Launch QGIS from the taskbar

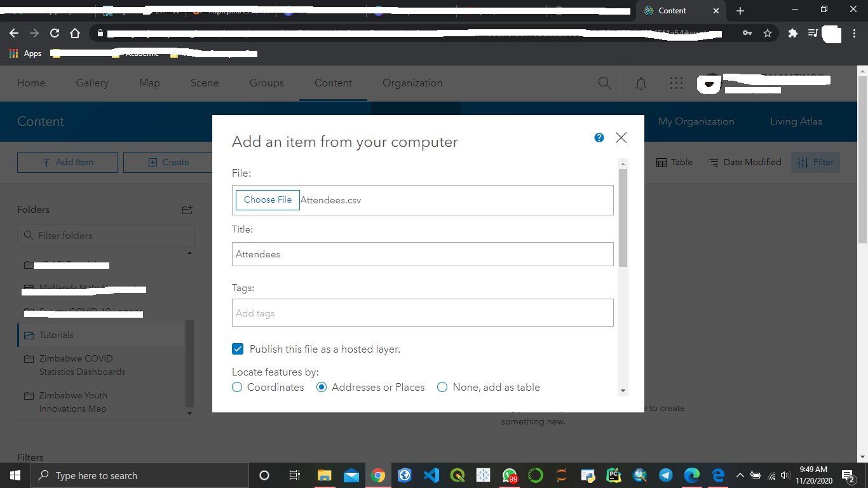(x=456, y=475)
